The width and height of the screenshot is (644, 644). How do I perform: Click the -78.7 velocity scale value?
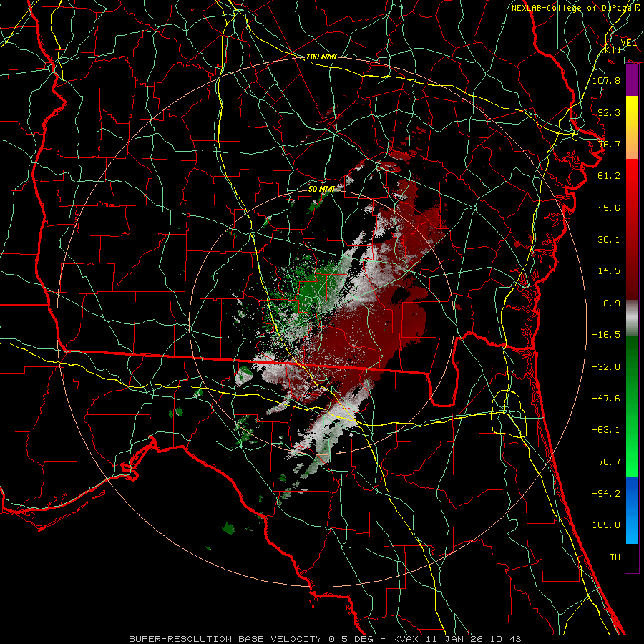pos(606,462)
